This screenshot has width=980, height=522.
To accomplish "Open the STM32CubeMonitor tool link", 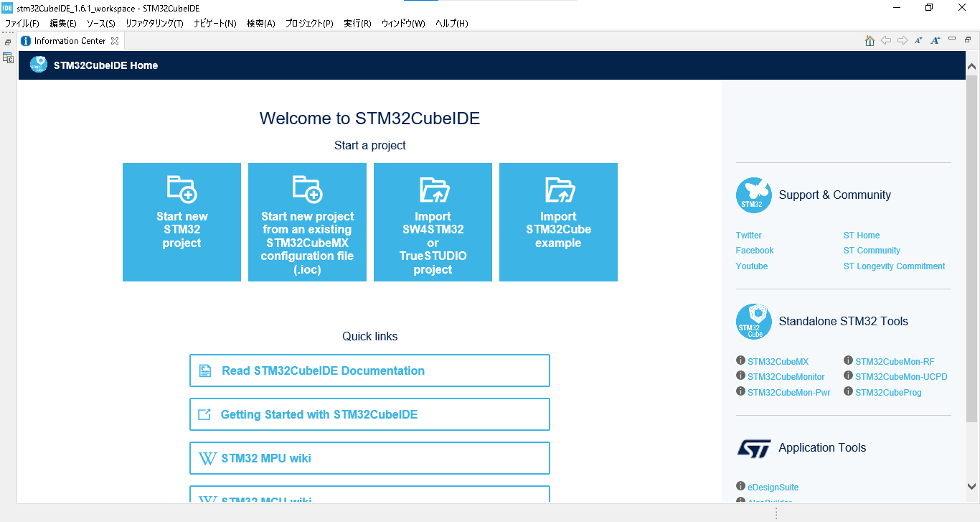I will (786, 377).
